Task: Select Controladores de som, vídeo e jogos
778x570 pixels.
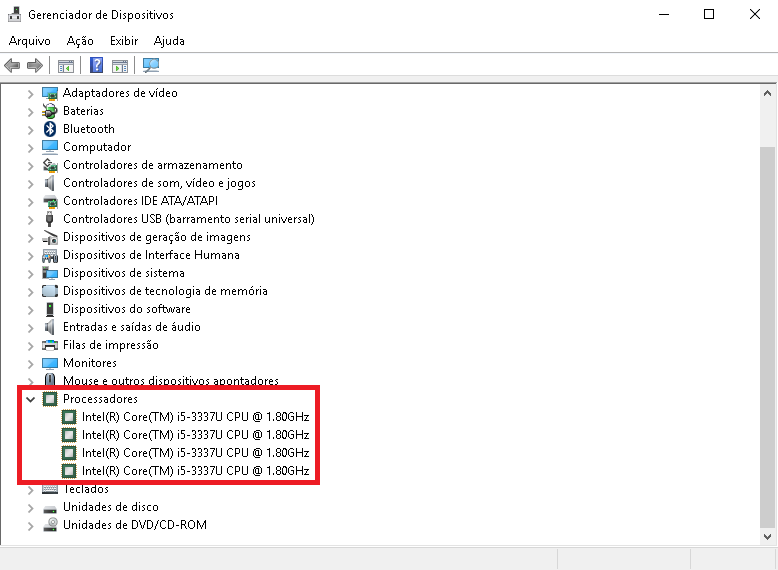Action: tap(159, 183)
